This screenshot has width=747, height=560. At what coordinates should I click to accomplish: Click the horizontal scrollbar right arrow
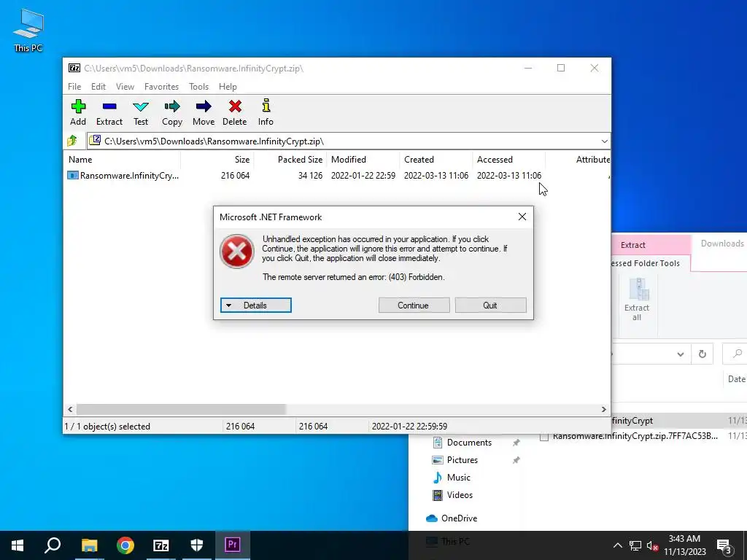(x=603, y=409)
